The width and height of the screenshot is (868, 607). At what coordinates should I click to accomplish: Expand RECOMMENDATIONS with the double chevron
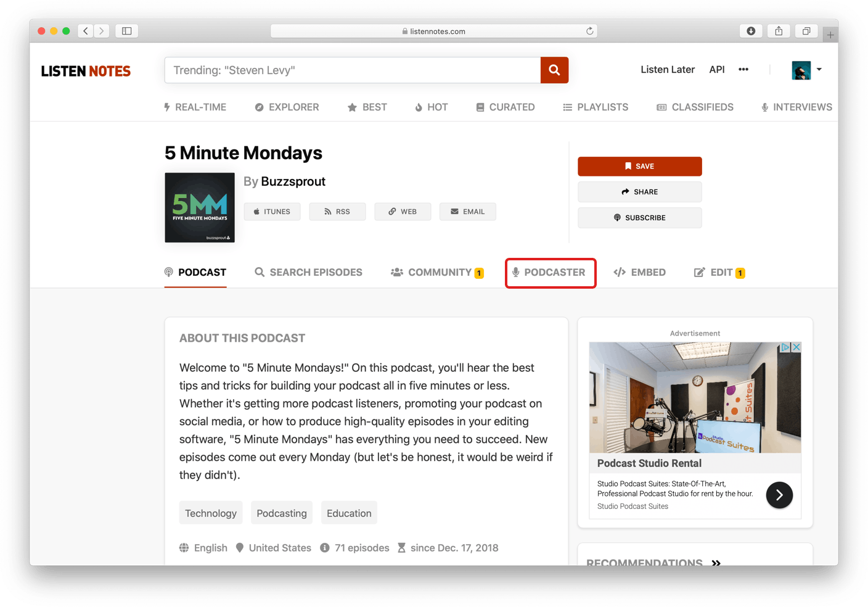click(x=716, y=562)
